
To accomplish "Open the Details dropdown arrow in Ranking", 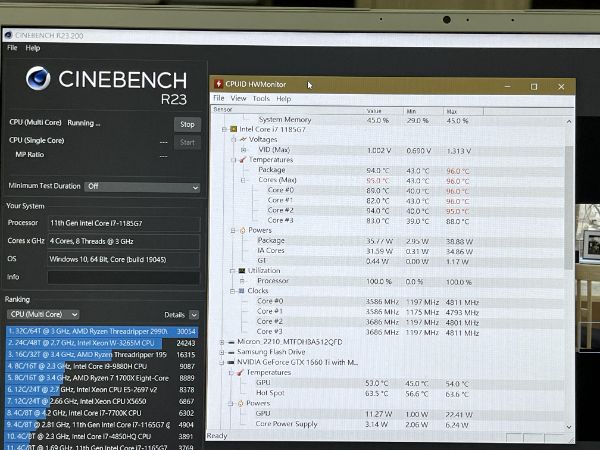I will [194, 315].
